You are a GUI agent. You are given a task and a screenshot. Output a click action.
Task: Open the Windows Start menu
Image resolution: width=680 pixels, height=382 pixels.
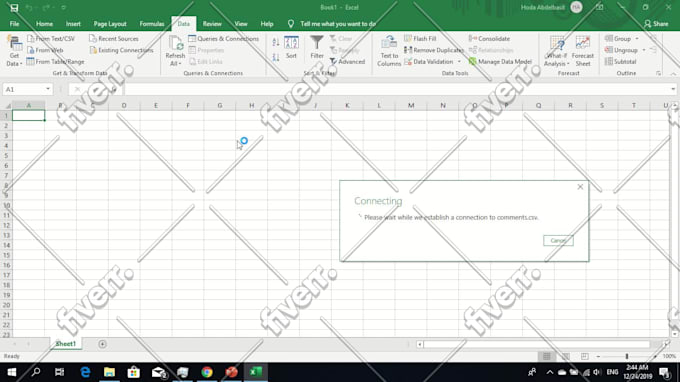coord(12,372)
